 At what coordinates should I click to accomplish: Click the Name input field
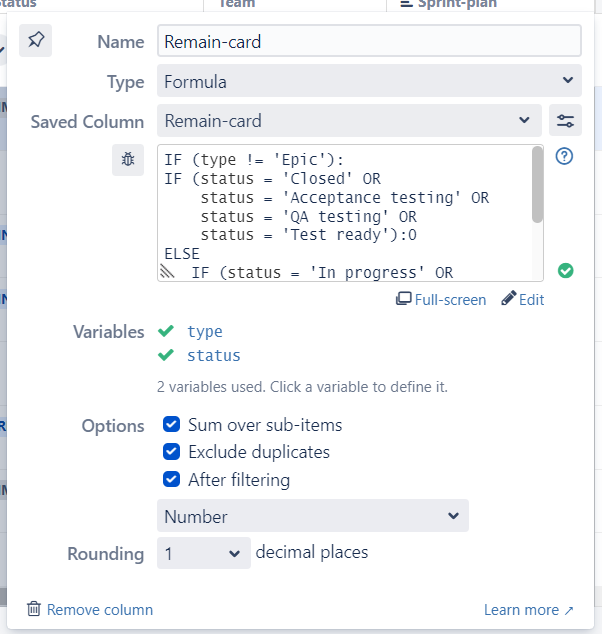coord(369,41)
